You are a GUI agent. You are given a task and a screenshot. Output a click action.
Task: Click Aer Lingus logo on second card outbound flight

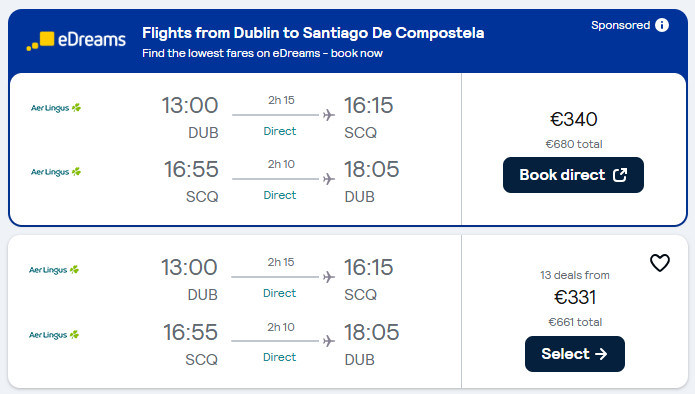click(x=54, y=269)
